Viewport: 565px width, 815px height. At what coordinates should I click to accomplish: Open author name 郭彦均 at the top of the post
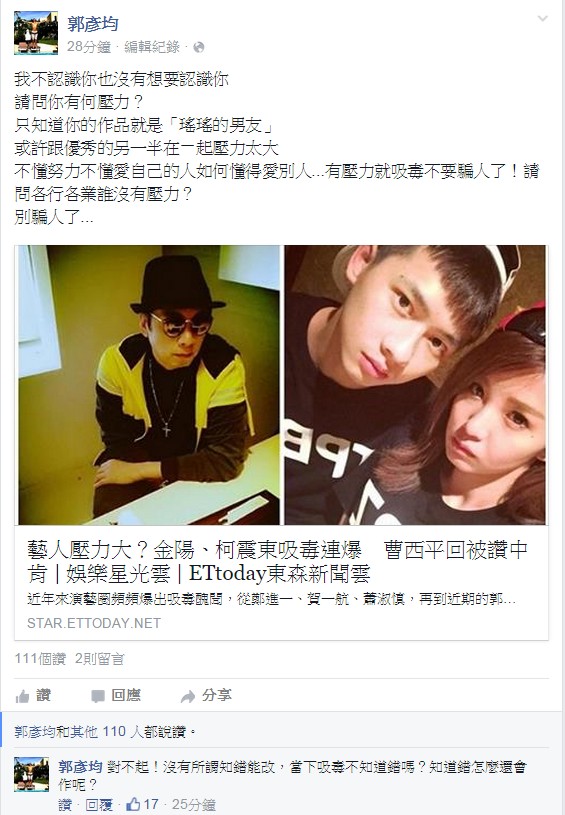(x=93, y=23)
